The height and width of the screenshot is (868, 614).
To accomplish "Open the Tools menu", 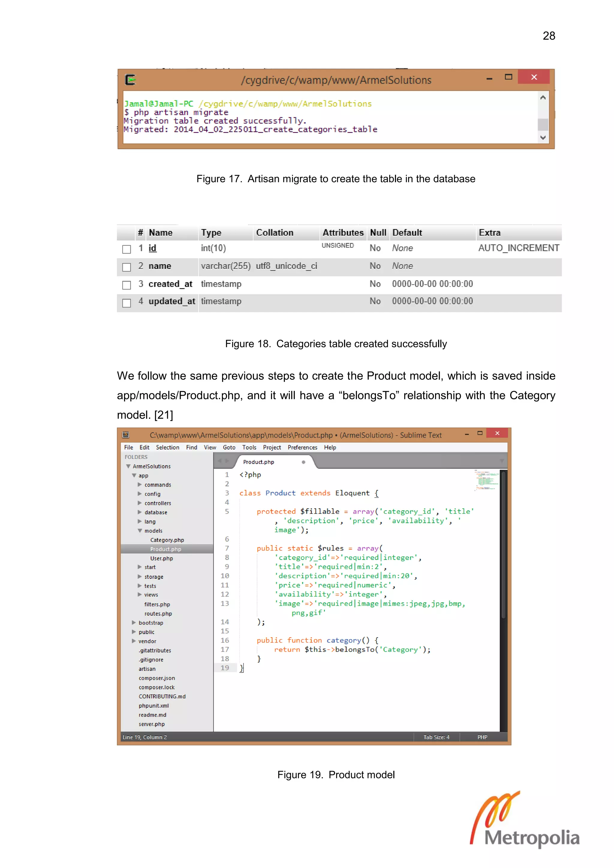I will 249,447.
